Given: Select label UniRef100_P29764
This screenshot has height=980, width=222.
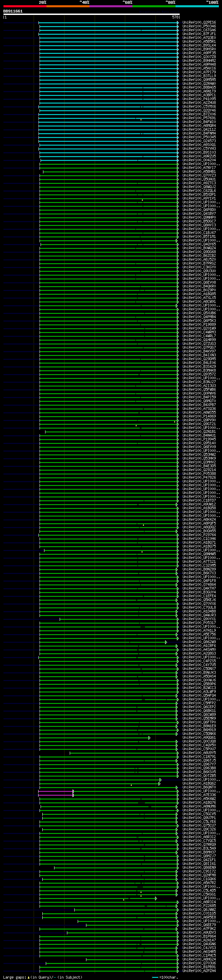Looking at the screenshot, I should point(199,535).
